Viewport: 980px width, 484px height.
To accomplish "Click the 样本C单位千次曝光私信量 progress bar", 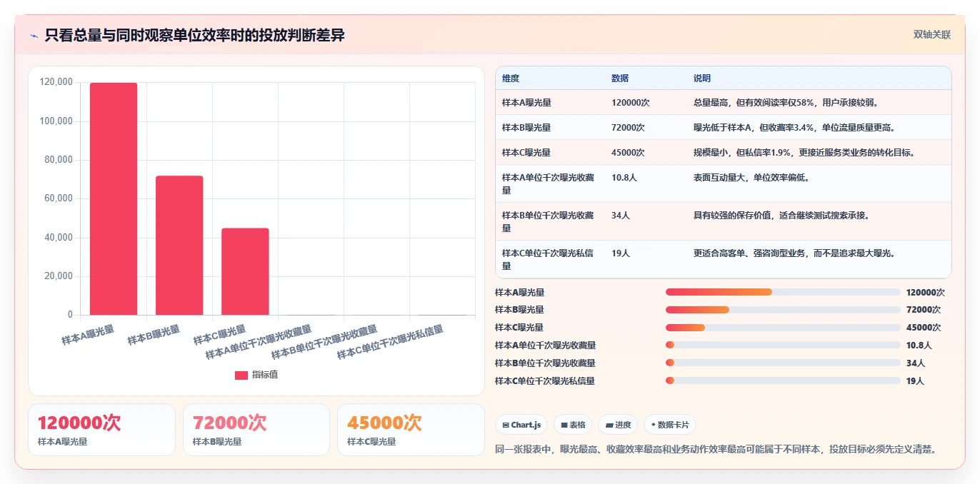I will point(783,380).
